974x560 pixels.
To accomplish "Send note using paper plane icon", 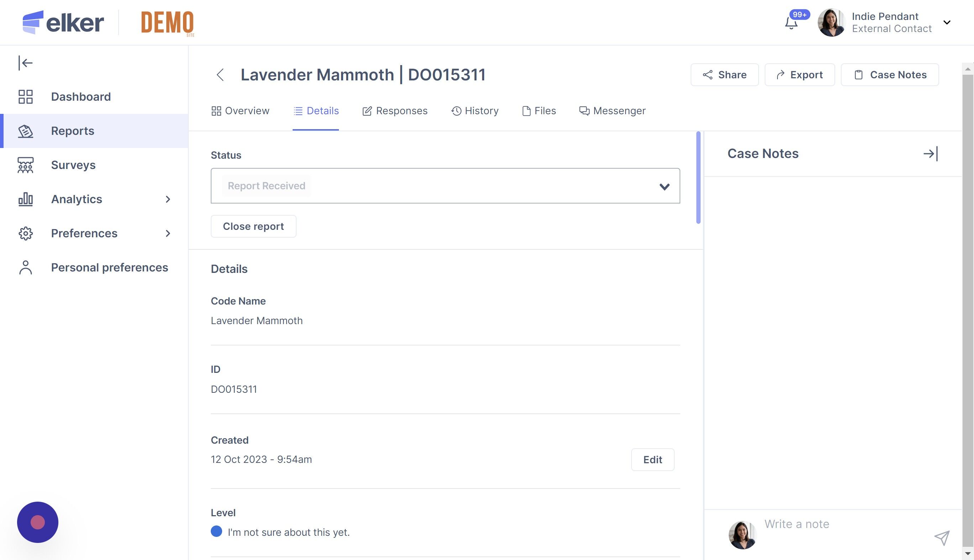I will 942,538.
